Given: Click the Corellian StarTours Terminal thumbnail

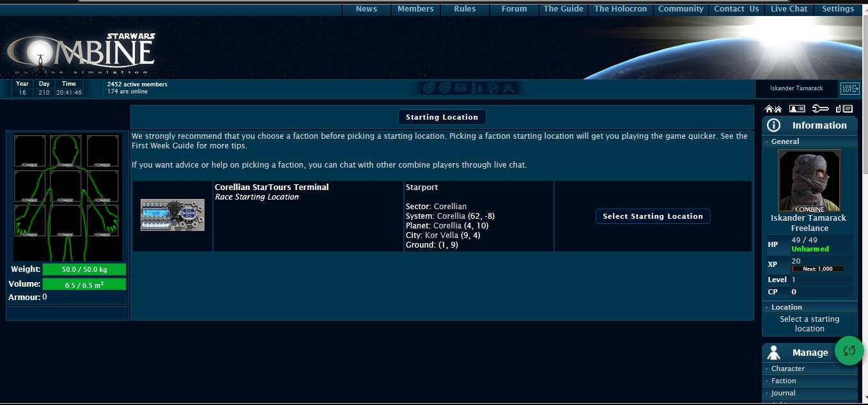Looking at the screenshot, I should [173, 215].
